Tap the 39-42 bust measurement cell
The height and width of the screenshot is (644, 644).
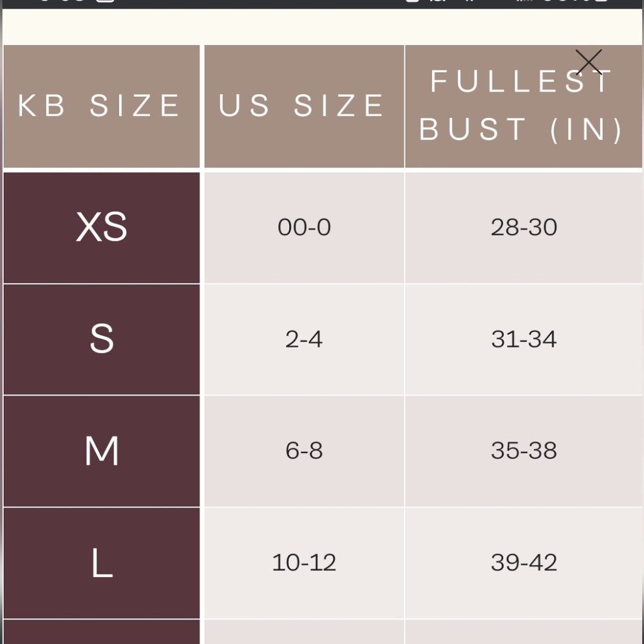[x=524, y=562]
